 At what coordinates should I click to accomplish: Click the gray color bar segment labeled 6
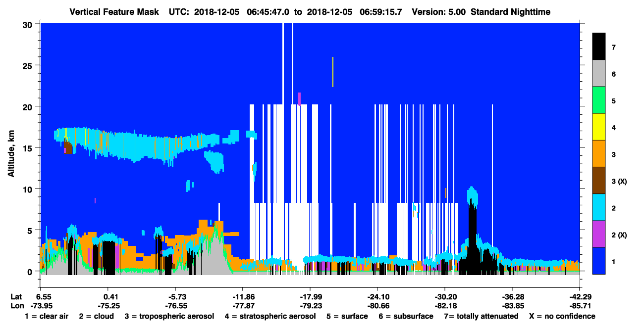click(599, 73)
